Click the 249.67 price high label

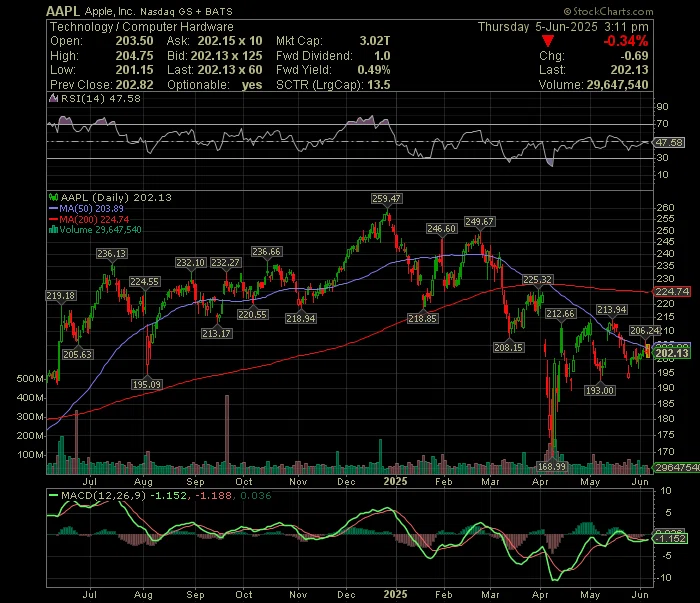point(479,221)
